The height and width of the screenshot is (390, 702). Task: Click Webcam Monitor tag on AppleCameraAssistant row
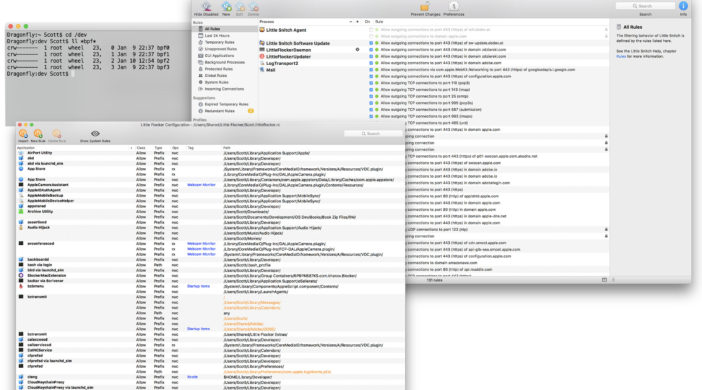click(201, 185)
